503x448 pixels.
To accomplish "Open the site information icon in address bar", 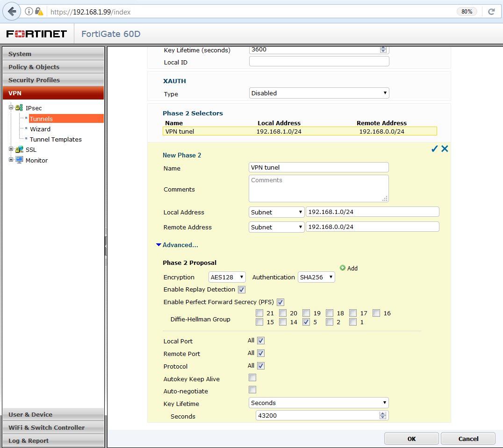I will tap(29, 12).
